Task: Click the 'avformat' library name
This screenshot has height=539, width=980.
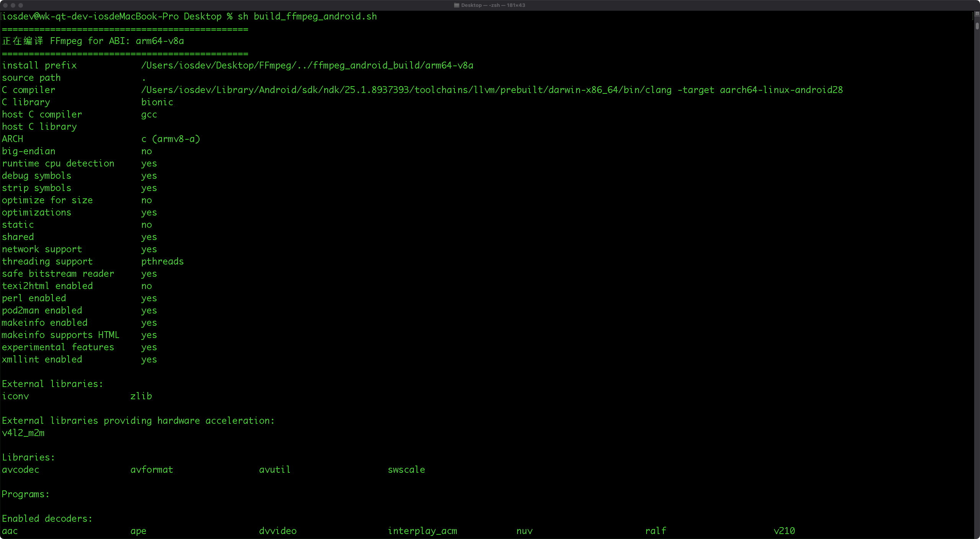Action: click(152, 470)
